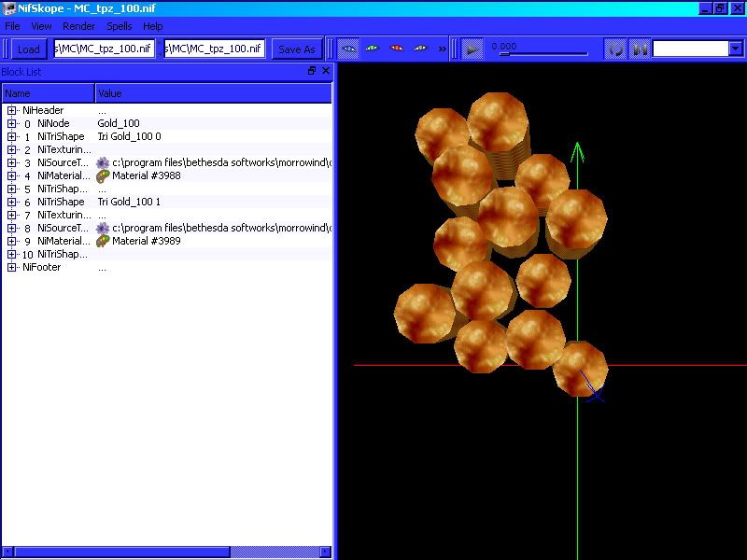Click the Load button
Screen dimensions: 747x560
(x=29, y=49)
